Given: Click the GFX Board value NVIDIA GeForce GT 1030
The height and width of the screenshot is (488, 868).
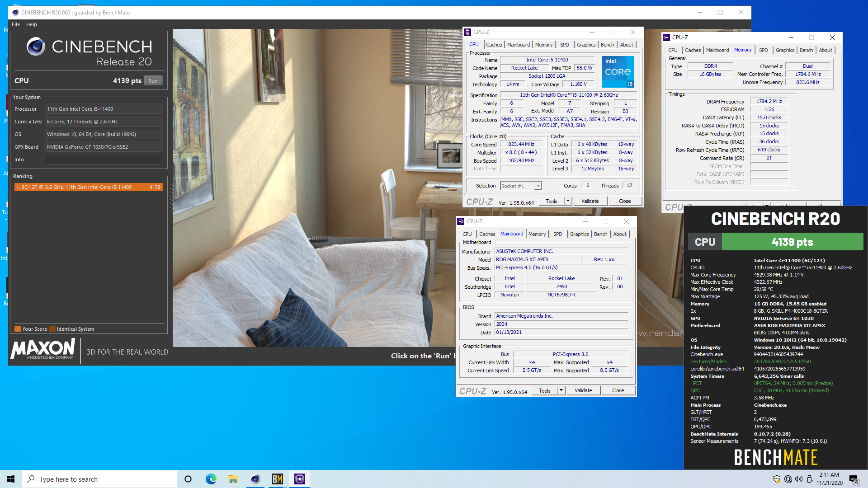Looking at the screenshot, I should [104, 147].
